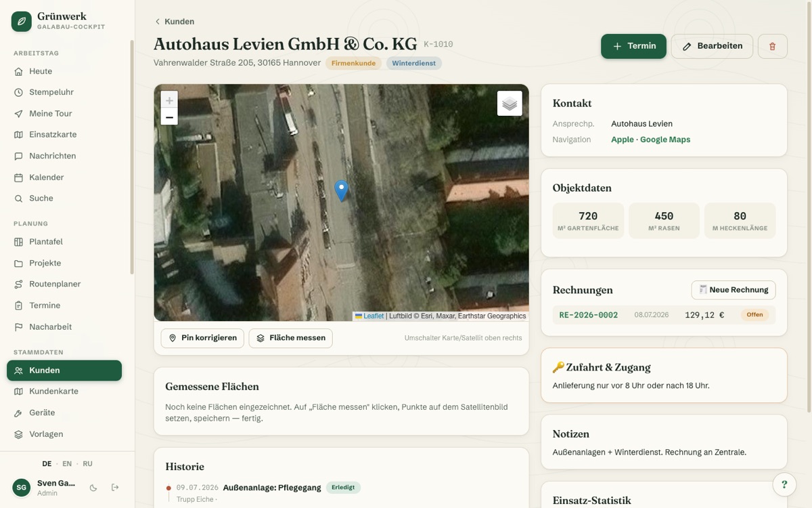Open the help question mark button

[x=784, y=484]
